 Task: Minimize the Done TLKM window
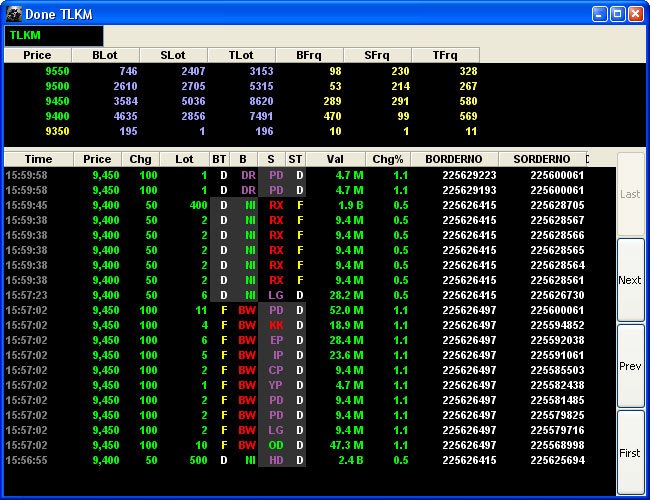(599, 14)
